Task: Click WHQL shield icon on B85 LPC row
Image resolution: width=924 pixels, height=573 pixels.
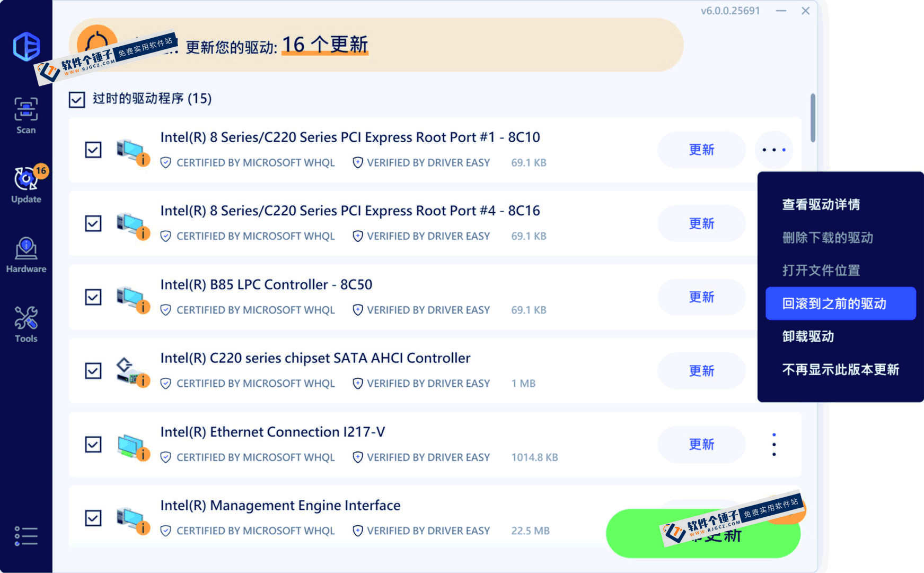Action: [x=165, y=310]
